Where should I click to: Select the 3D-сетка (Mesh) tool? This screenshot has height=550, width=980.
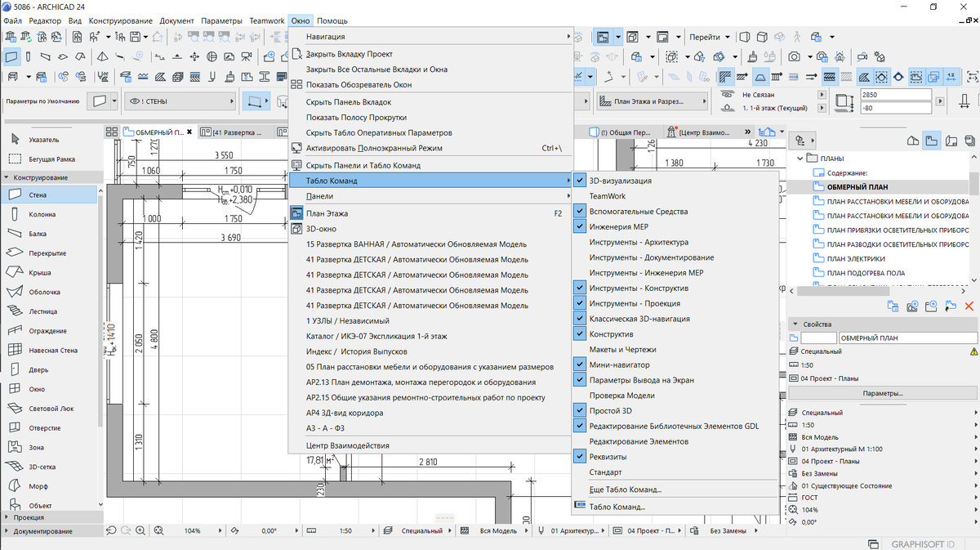(x=49, y=467)
